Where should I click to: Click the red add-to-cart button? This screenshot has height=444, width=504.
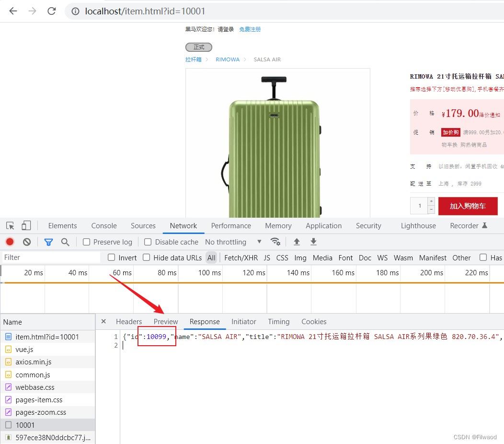pyautogui.click(x=468, y=206)
